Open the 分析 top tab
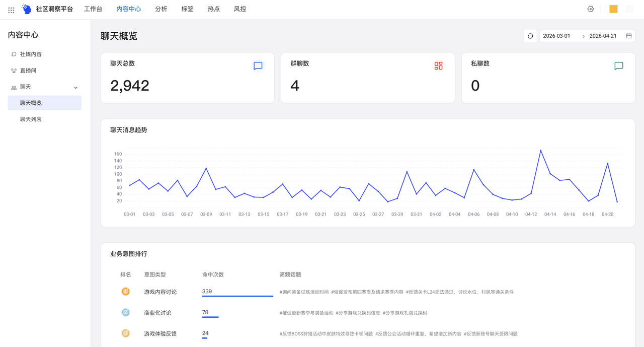 (x=161, y=9)
